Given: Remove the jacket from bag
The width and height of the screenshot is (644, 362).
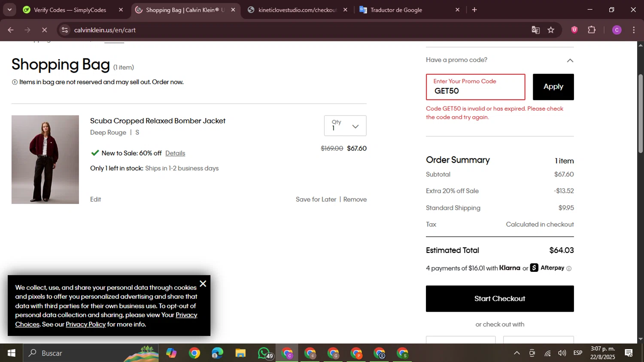Looking at the screenshot, I should pos(355,199).
